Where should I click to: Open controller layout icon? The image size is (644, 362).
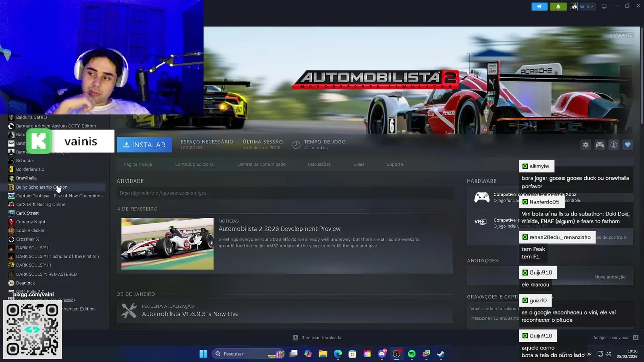coord(600,145)
